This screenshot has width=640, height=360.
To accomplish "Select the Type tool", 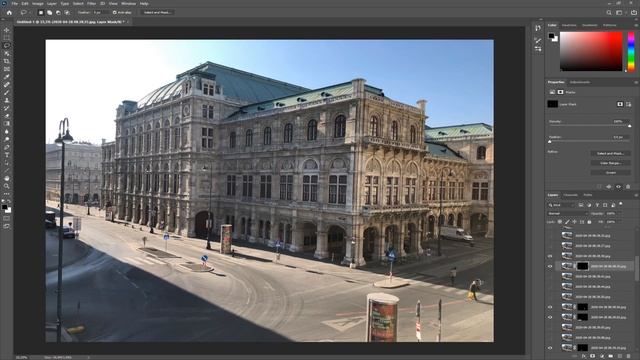I will (7, 155).
